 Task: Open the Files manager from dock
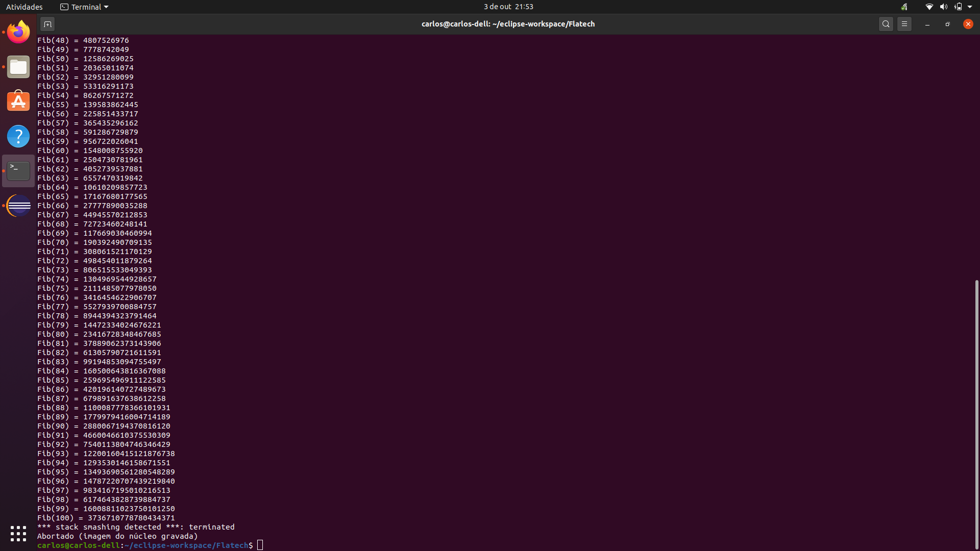[18, 67]
